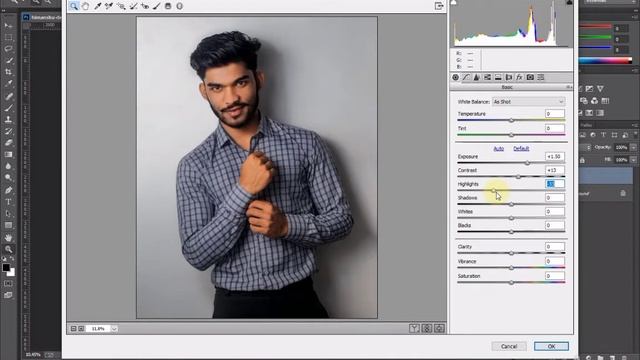Screen dimensions: 640x360
Task: Select the Color Sampler tool
Action: pos(109,6)
